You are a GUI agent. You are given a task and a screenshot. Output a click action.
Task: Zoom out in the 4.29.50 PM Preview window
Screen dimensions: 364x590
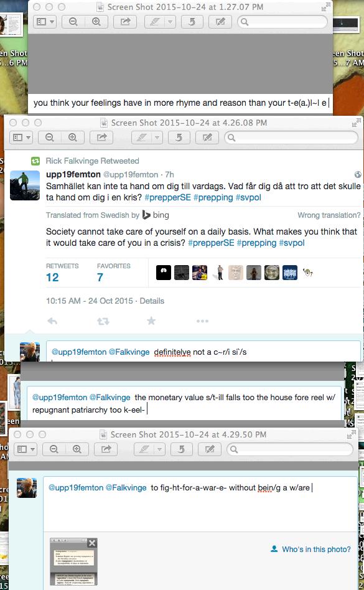point(54,449)
